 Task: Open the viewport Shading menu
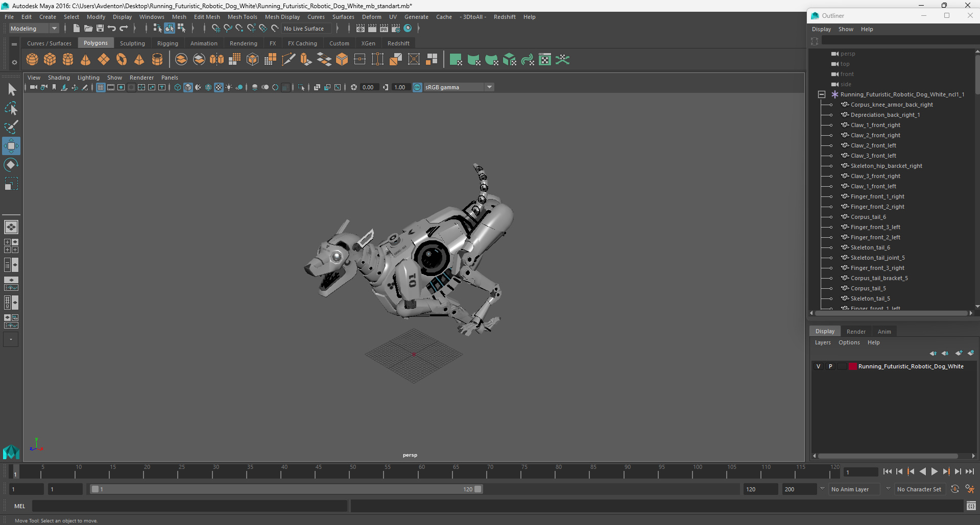click(59, 78)
